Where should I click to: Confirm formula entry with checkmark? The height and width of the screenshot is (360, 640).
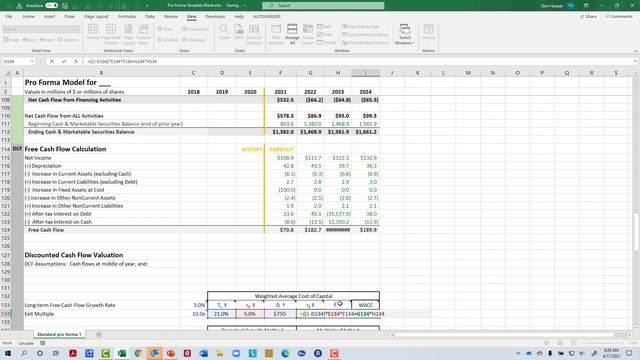coord(64,61)
